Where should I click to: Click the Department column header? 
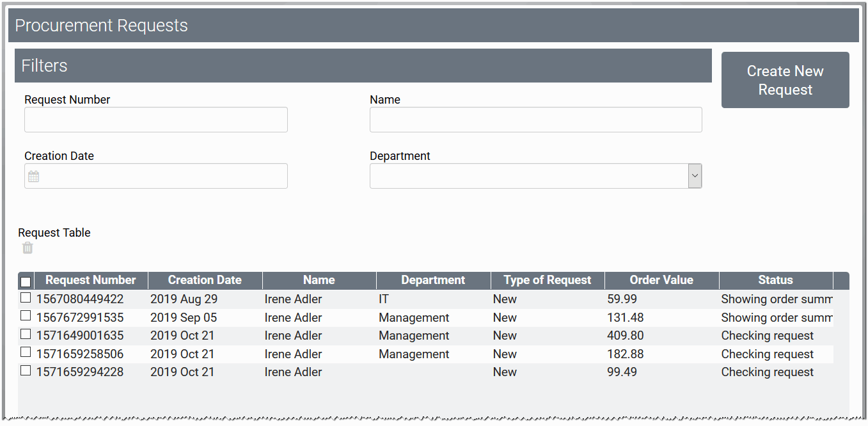pos(433,280)
